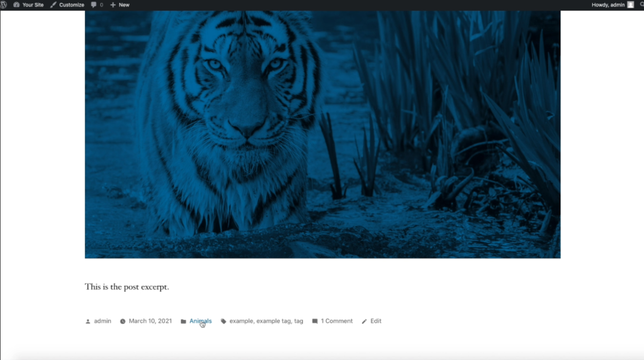Click the text "This is the post excerpt."
This screenshot has height=360, width=644.
127,287
